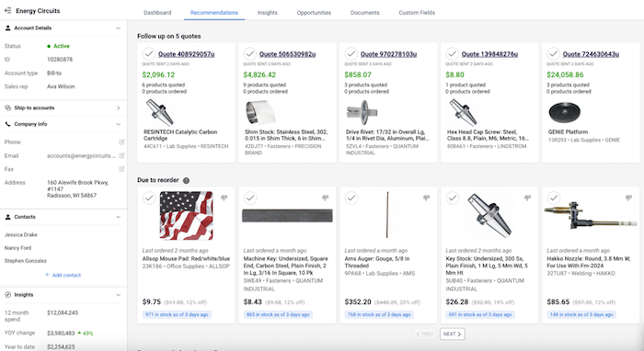
Task: Click the Company info phone icon
Action: [7, 124]
